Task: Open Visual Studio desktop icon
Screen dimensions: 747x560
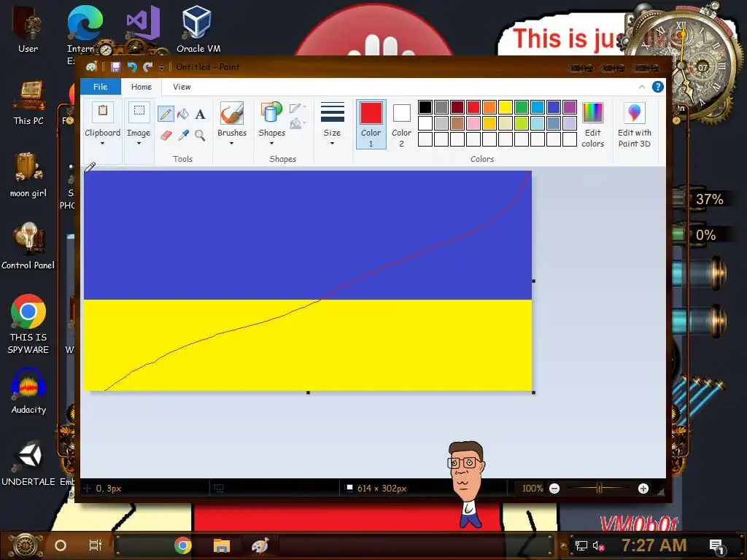Action: tap(142, 23)
